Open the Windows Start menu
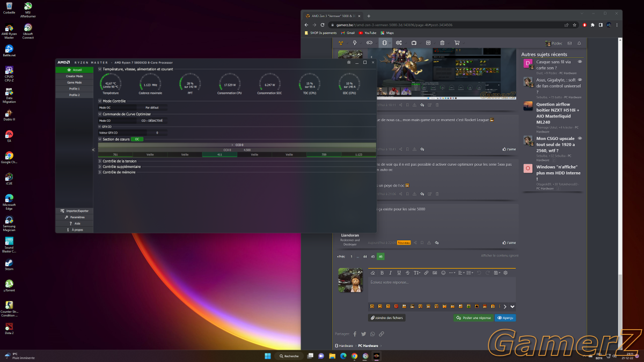Viewport: 644px width, 362px height. (267, 356)
